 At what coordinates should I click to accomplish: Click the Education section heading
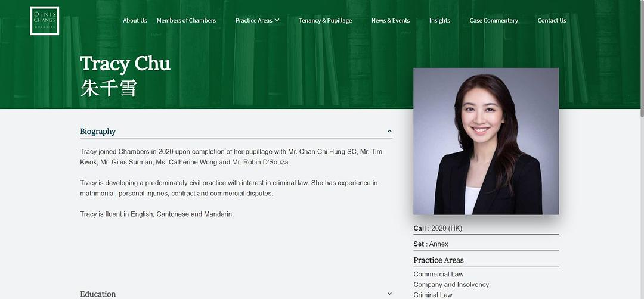pyautogui.click(x=98, y=294)
